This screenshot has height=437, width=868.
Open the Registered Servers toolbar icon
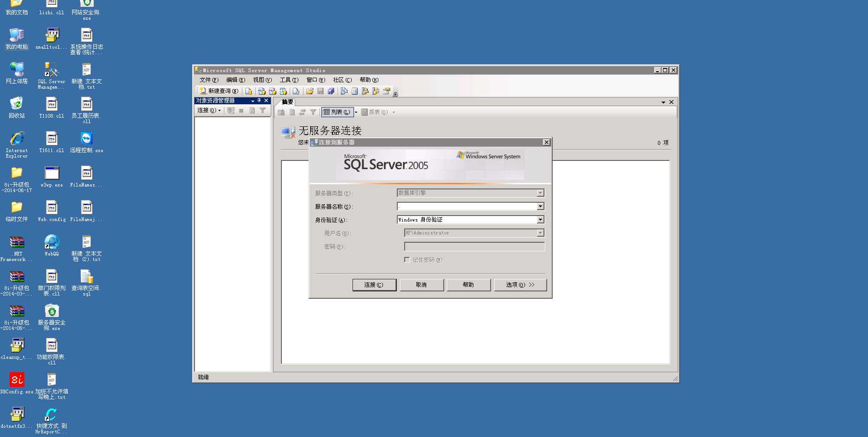click(344, 91)
